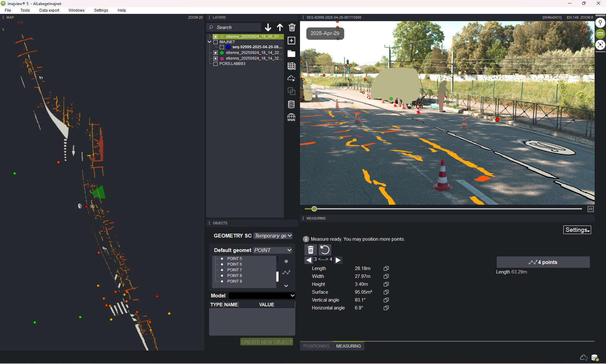The width and height of the screenshot is (606, 364).
Task: Switch to the POSITIONING tab
Action: tap(316, 346)
